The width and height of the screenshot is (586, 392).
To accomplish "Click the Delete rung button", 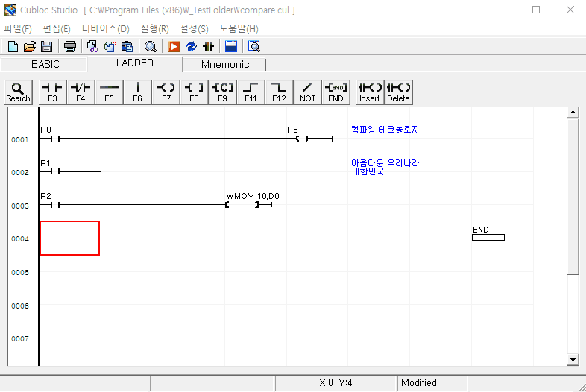I will coord(398,92).
